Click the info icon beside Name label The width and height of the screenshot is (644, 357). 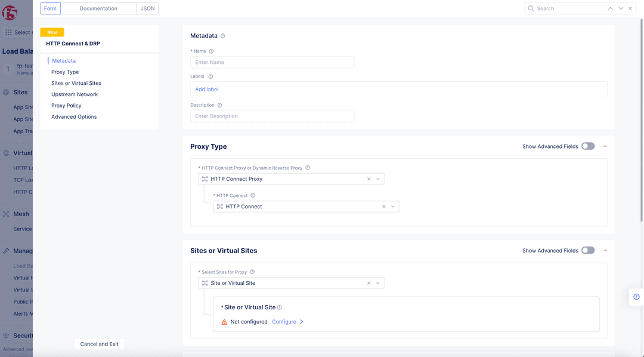coord(211,51)
